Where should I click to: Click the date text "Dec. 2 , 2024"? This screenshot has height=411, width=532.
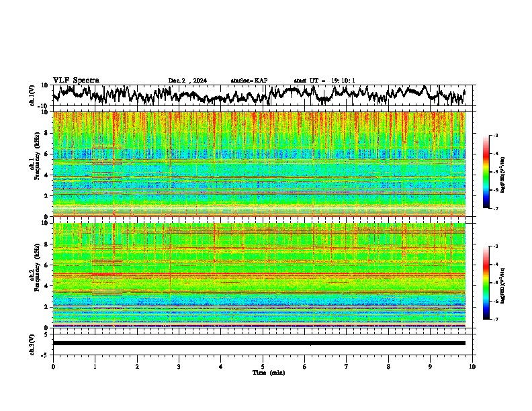pos(187,81)
